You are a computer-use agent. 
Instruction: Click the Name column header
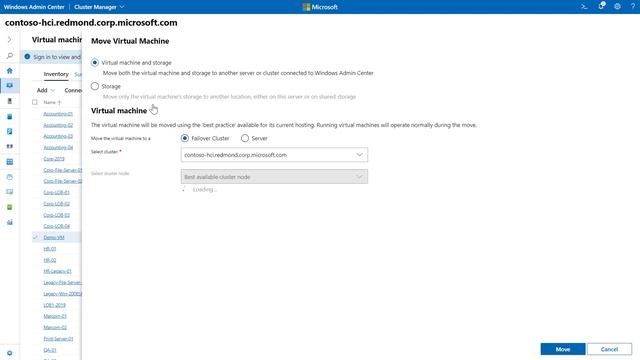pyautogui.click(x=49, y=102)
